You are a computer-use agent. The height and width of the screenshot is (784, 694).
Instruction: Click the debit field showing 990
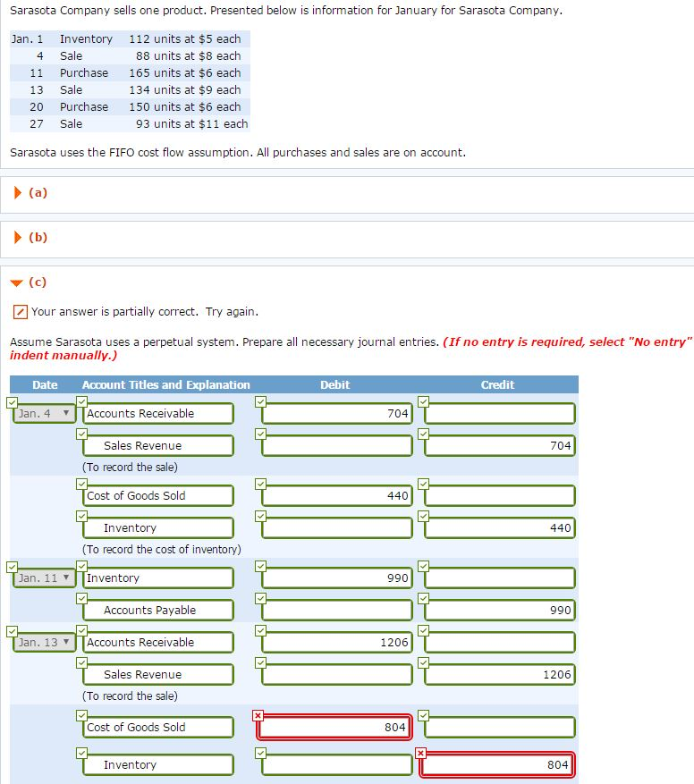(x=337, y=578)
